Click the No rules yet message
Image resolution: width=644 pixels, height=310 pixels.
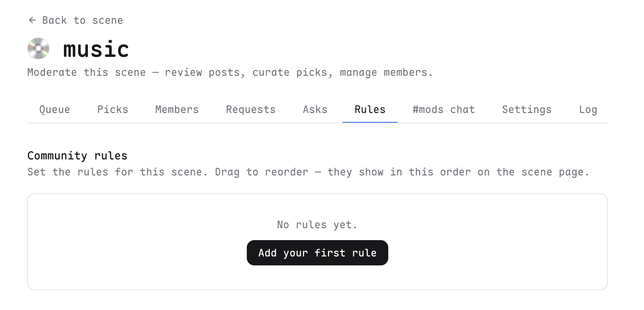[318, 225]
